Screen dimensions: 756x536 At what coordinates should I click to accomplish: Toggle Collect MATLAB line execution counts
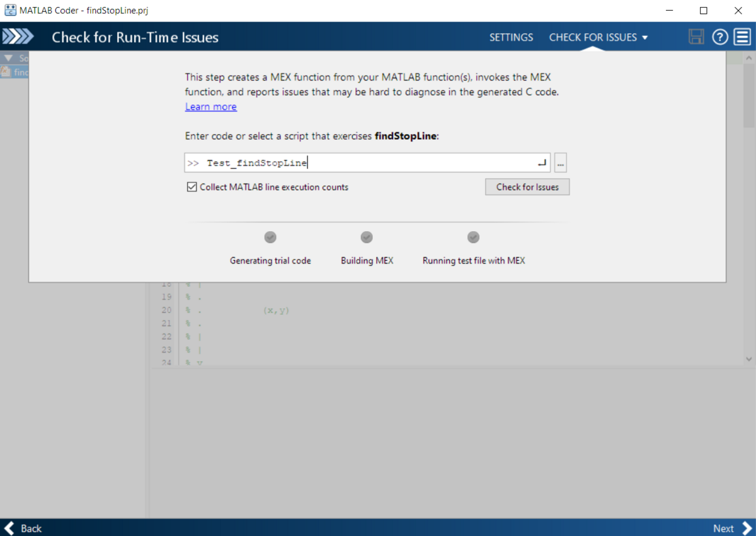192,187
